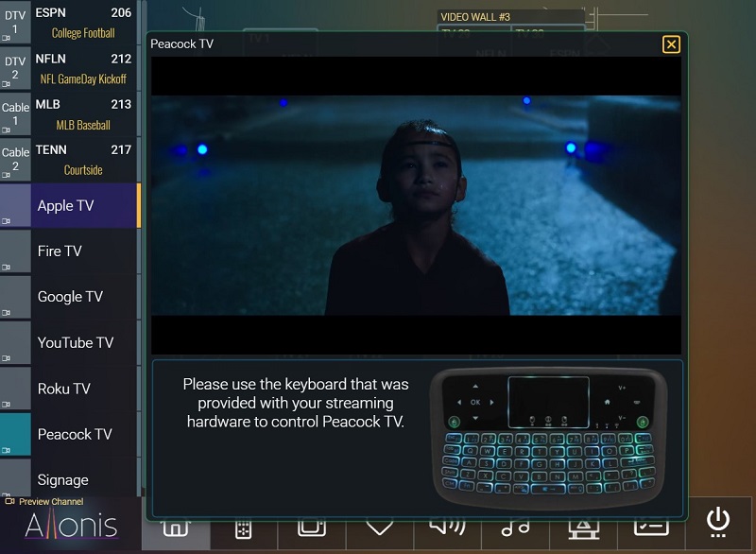
Task: Click preview camera icon on DTV 1 tile
Action: pyautogui.click(x=6, y=38)
